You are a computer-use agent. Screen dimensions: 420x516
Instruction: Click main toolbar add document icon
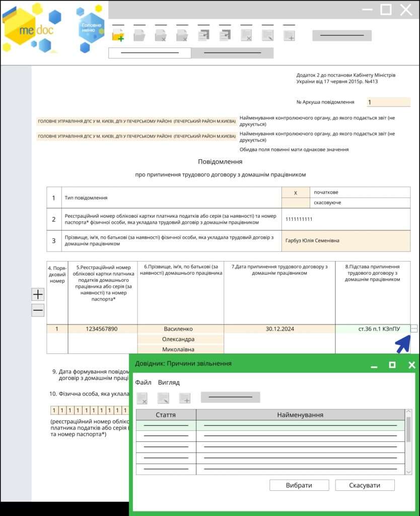click(x=289, y=35)
